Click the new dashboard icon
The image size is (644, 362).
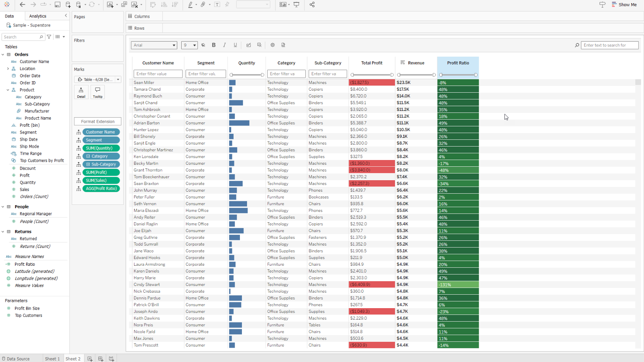(101, 359)
